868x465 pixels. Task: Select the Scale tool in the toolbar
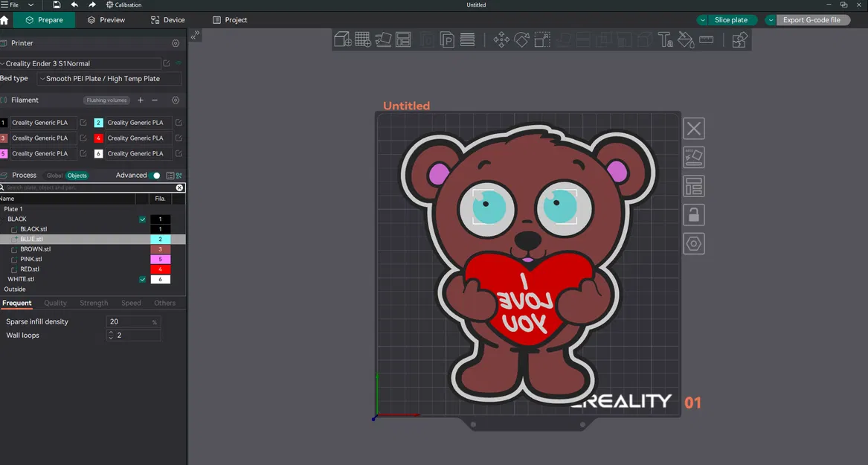541,39
